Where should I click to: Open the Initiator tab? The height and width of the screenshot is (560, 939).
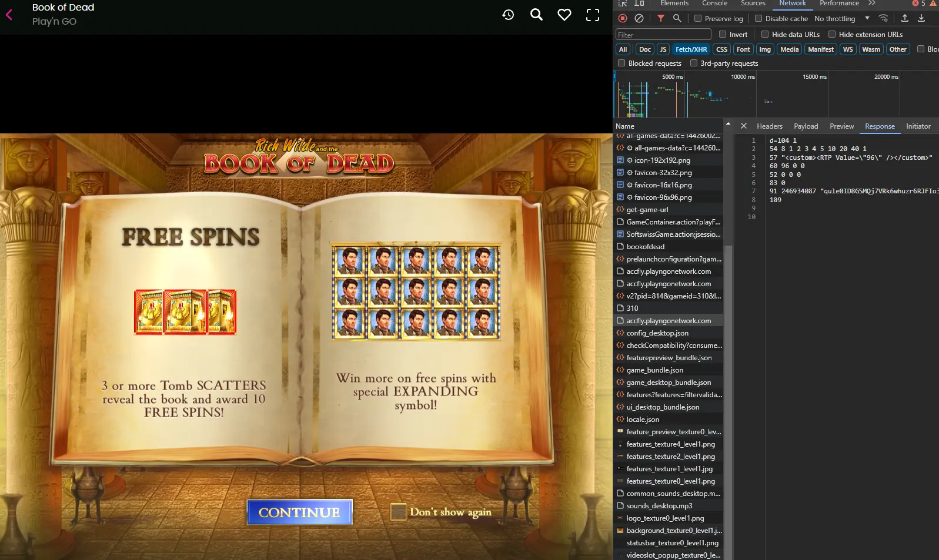tap(918, 126)
